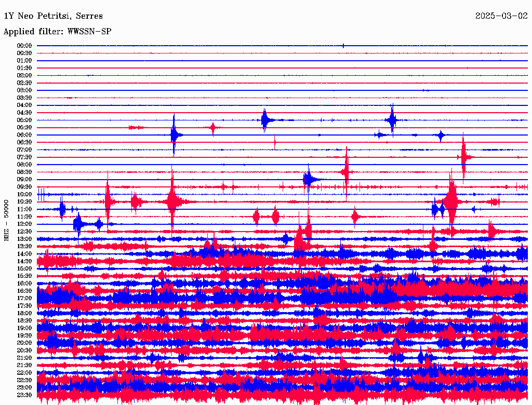Select the 12:30 time label
This screenshot has width=532, height=405.
click(24, 231)
